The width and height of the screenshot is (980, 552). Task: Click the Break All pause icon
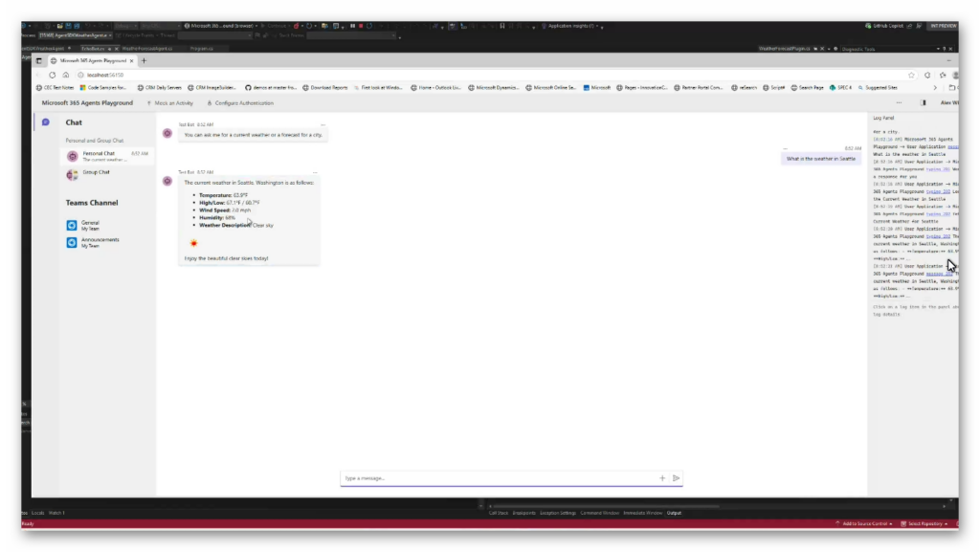[352, 26]
